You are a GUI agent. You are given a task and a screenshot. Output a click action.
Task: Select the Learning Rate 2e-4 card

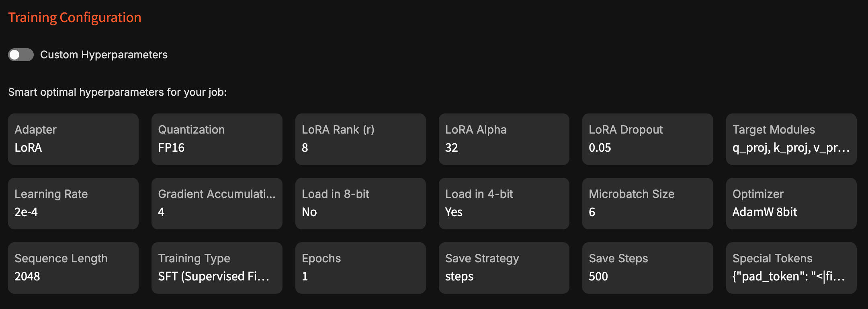tap(73, 203)
